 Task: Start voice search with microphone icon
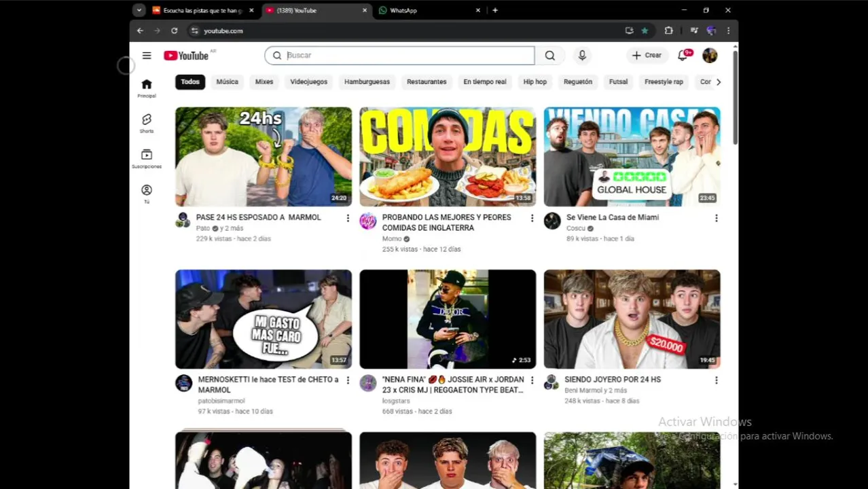point(582,56)
